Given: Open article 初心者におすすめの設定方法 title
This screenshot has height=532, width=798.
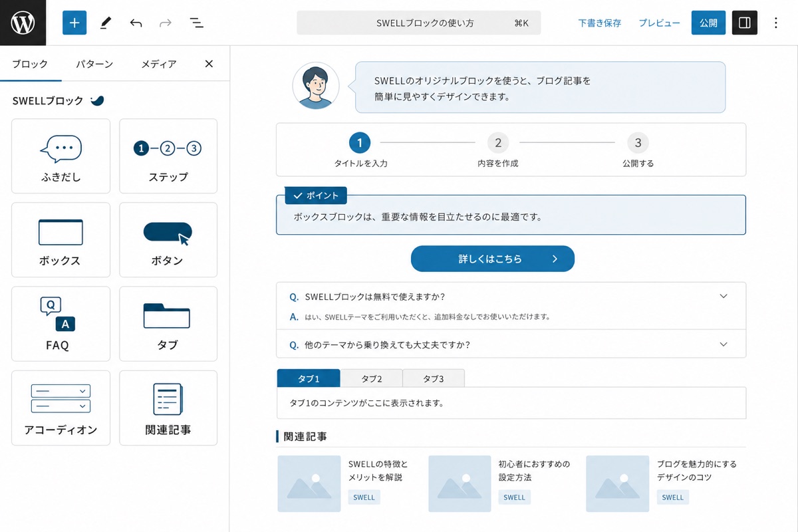Looking at the screenshot, I should click(534, 471).
